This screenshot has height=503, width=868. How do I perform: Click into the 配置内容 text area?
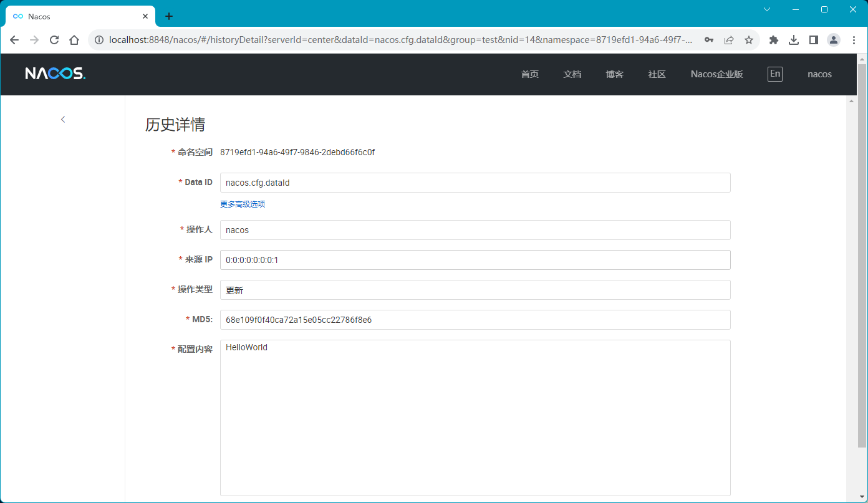click(475, 418)
